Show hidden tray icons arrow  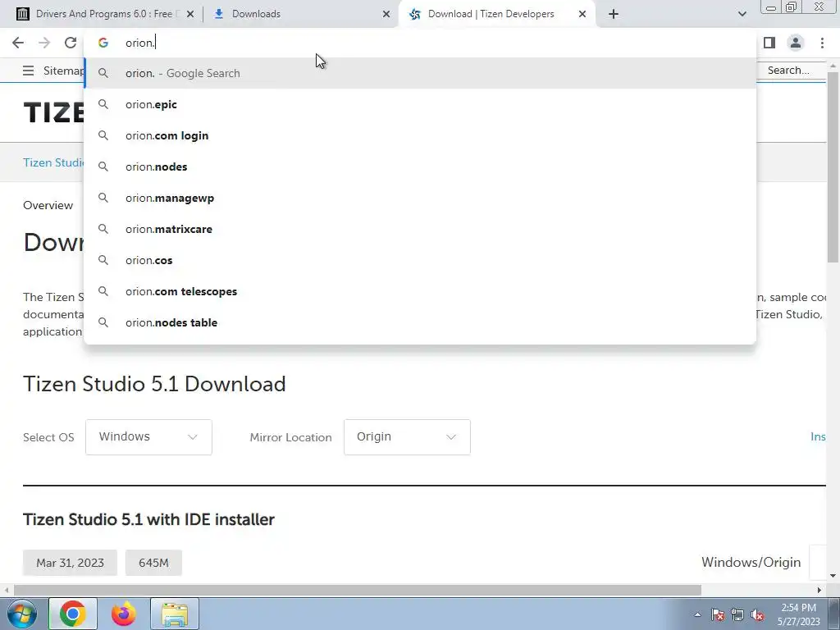(697, 614)
